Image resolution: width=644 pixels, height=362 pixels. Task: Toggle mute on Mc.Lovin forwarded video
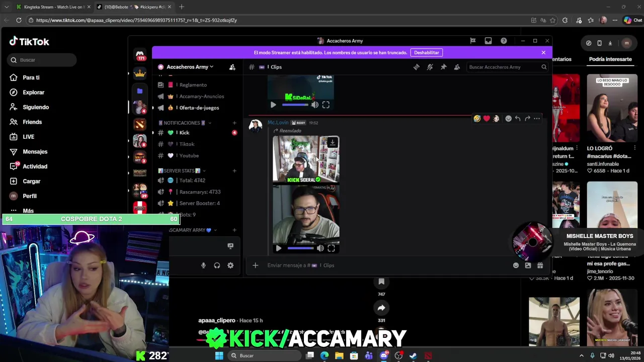pos(320,248)
